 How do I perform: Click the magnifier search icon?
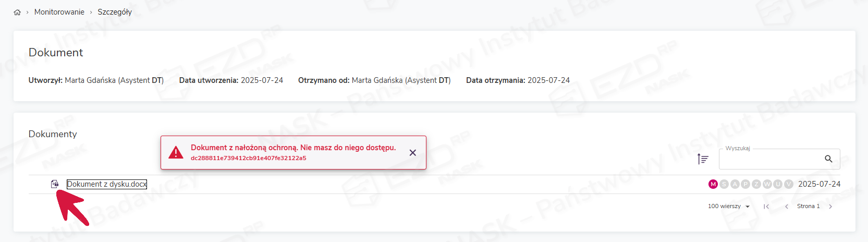(x=828, y=159)
